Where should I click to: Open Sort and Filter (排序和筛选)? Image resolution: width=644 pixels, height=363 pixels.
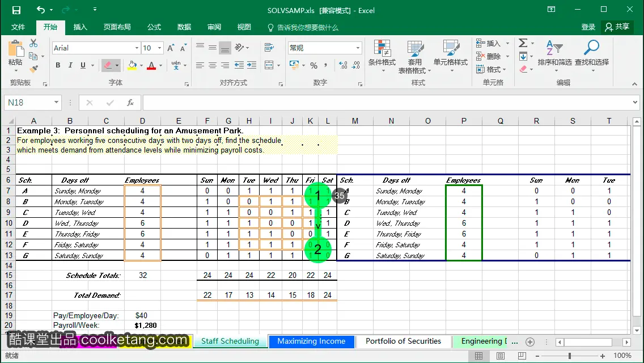pyautogui.click(x=554, y=57)
